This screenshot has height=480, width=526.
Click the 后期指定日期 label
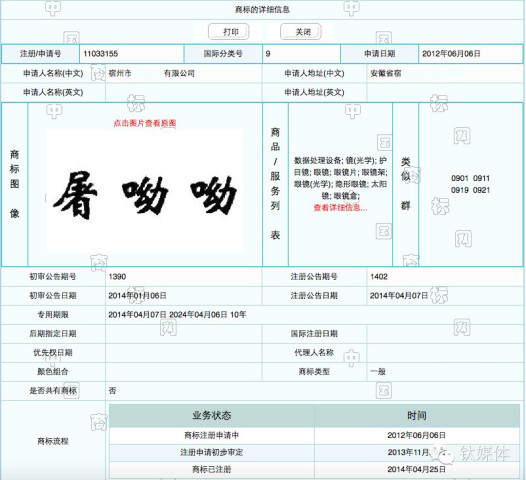(x=53, y=334)
